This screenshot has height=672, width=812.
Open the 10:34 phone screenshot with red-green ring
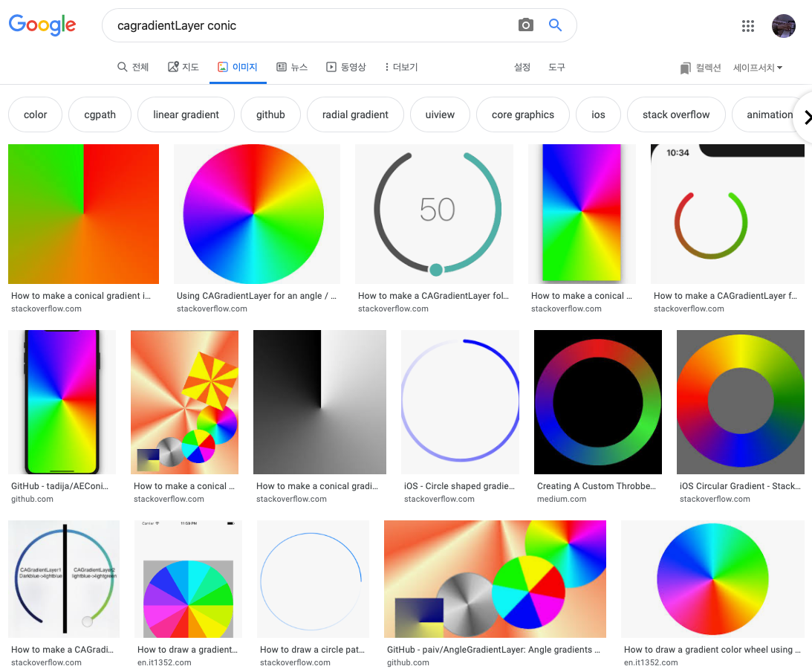click(x=727, y=214)
